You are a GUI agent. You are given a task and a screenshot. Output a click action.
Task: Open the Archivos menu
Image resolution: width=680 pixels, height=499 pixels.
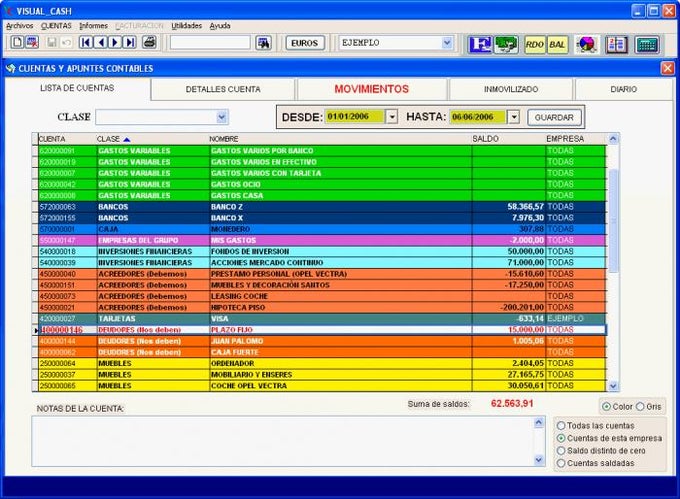(20, 26)
